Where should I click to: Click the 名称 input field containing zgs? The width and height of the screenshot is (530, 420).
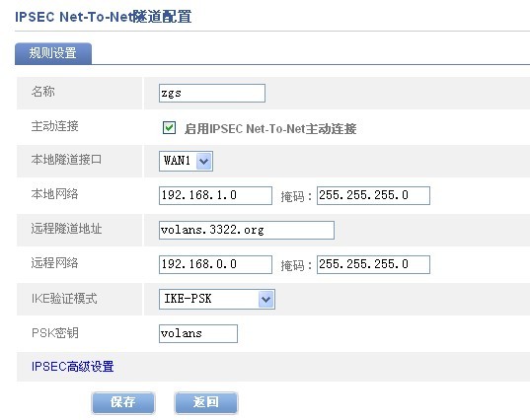(212, 94)
